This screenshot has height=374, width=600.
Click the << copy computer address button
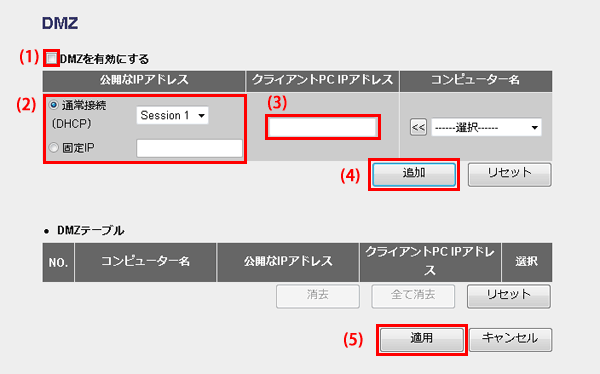coord(418,127)
